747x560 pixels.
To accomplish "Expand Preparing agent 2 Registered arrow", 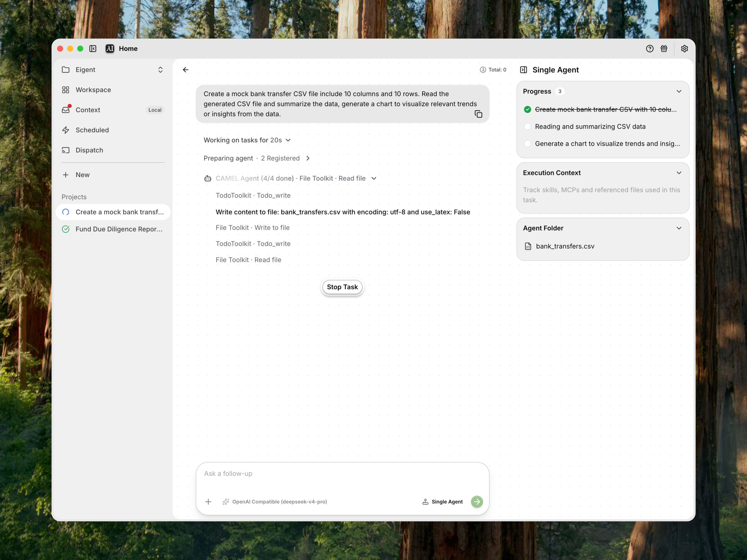I will point(308,158).
